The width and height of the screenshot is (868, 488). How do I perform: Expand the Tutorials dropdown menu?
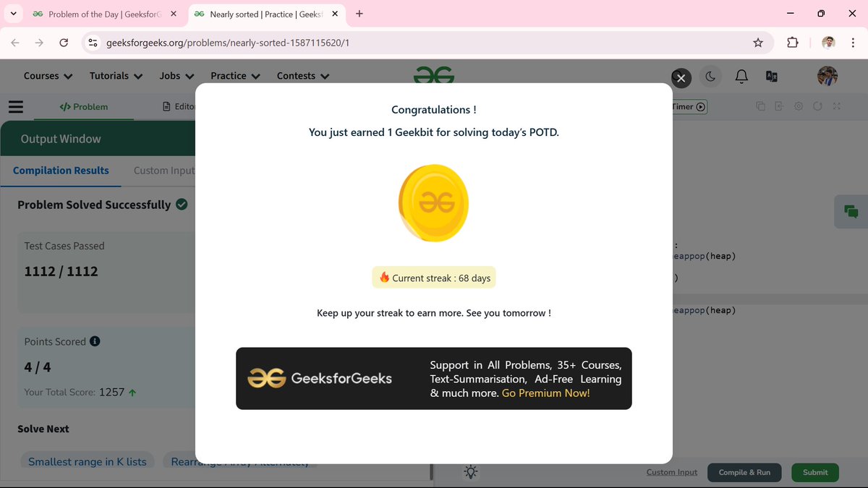click(x=116, y=76)
